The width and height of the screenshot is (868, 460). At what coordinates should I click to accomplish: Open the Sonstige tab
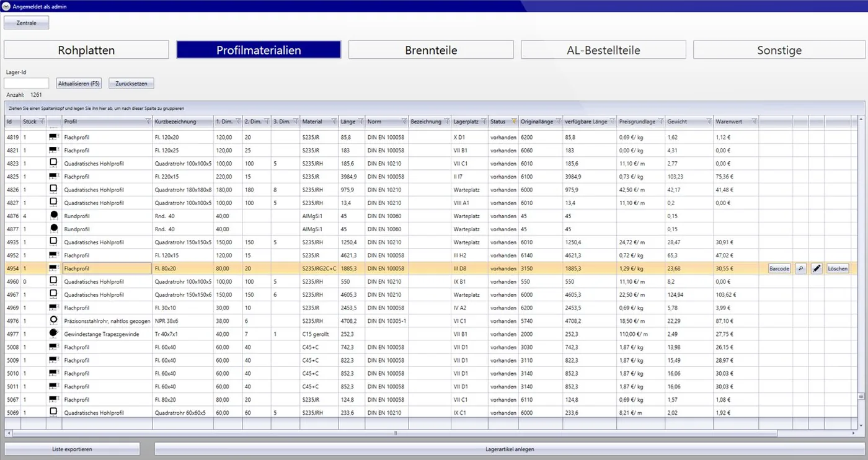click(779, 50)
